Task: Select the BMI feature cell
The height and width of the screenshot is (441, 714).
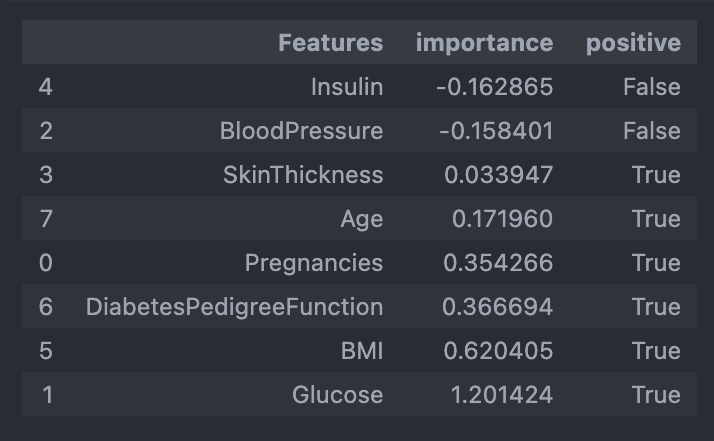Action: 361,351
